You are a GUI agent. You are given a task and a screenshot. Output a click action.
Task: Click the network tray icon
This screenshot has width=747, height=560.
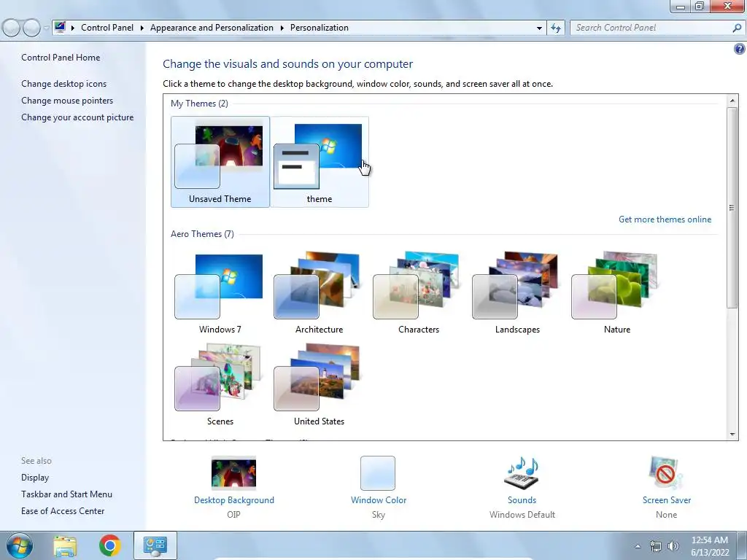click(656, 546)
